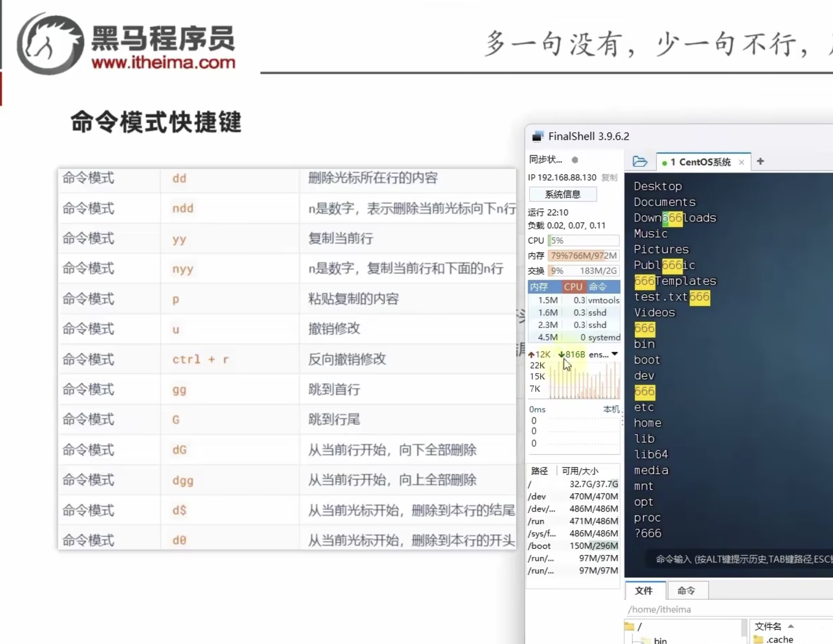
Task: Click the 路径 column header
Action: pos(540,471)
